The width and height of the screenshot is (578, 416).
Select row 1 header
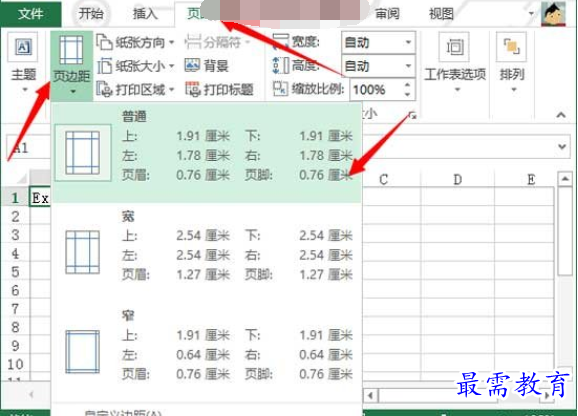(15, 197)
